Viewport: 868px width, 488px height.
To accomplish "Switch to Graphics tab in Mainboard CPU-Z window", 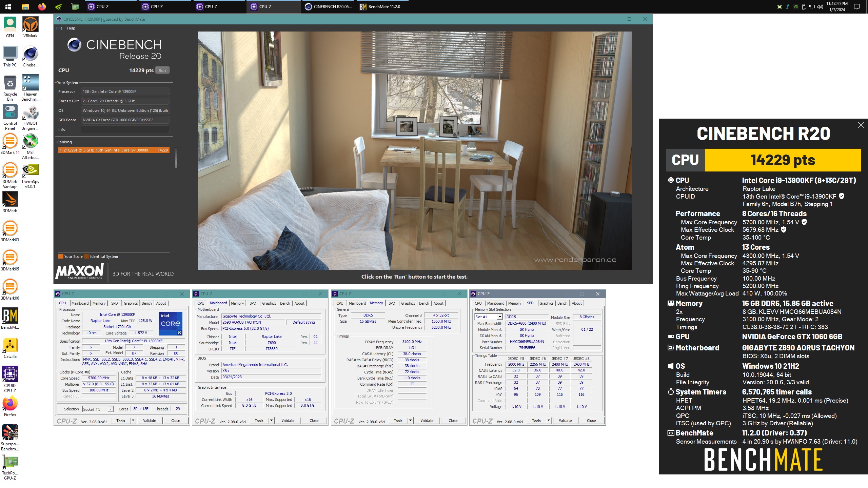I will pyautogui.click(x=269, y=303).
